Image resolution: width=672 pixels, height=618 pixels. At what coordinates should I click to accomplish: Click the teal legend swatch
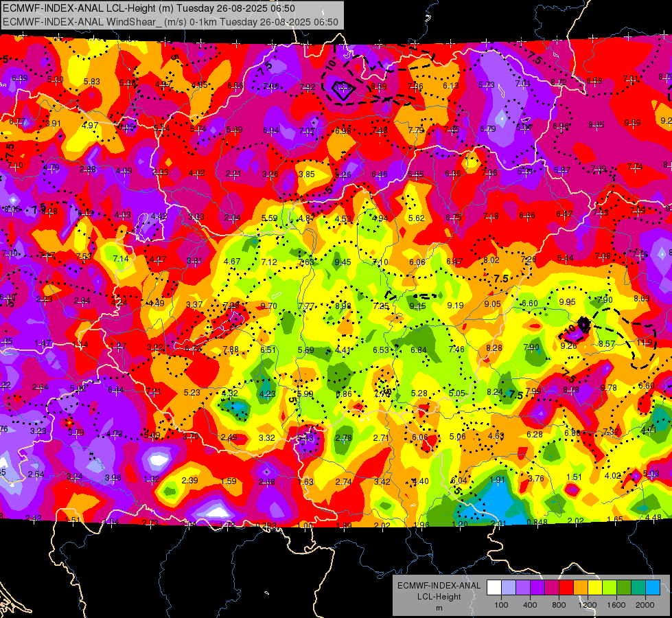638,588
